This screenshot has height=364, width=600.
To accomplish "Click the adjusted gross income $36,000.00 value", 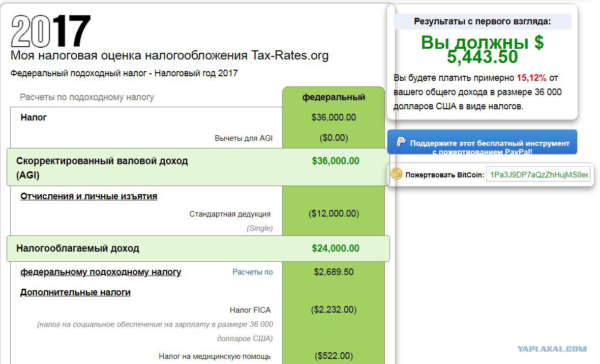I will [336, 161].
